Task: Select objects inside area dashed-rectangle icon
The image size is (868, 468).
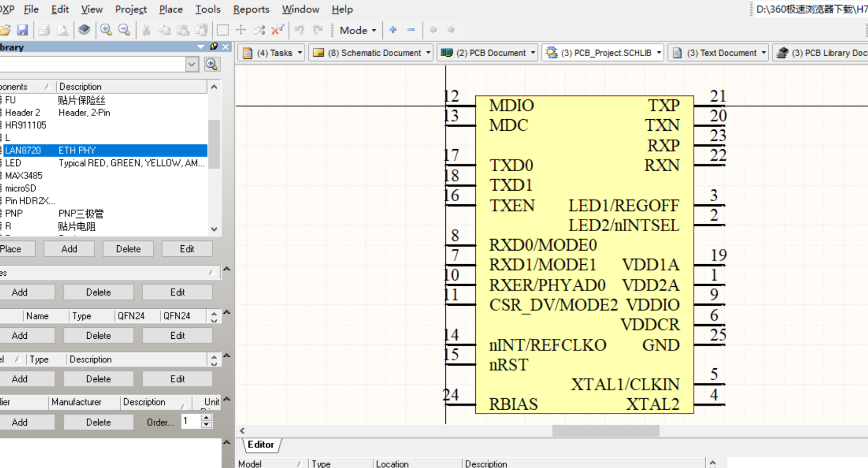Action: (223, 30)
